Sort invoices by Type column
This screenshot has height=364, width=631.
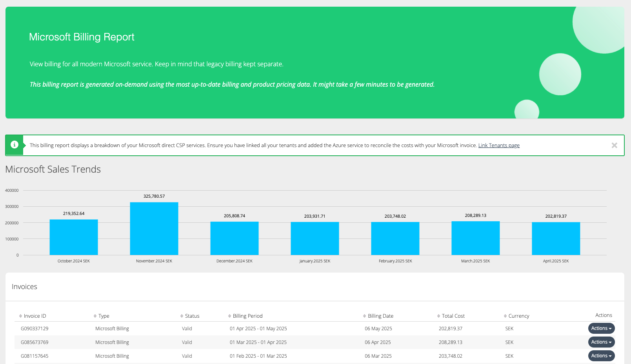tap(104, 316)
